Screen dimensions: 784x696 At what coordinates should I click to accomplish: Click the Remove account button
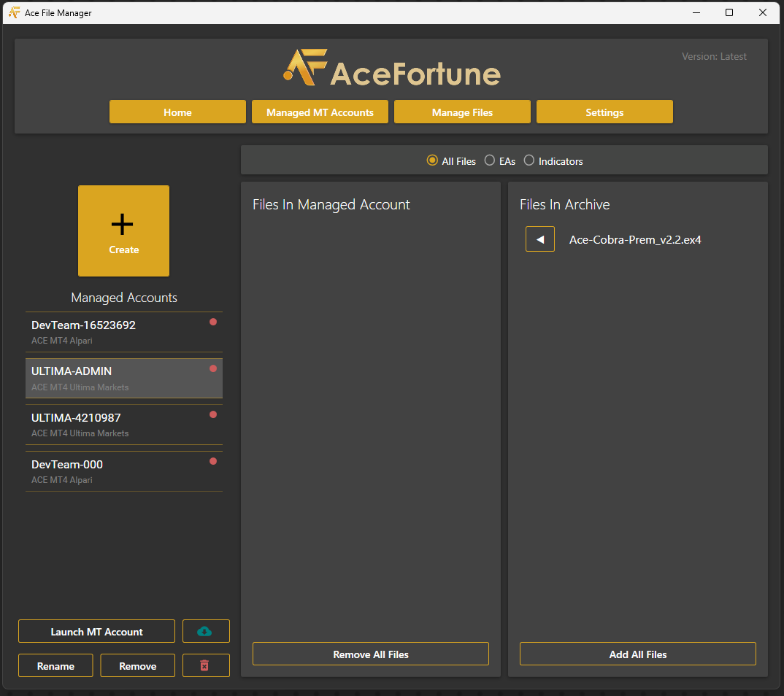[137, 665]
